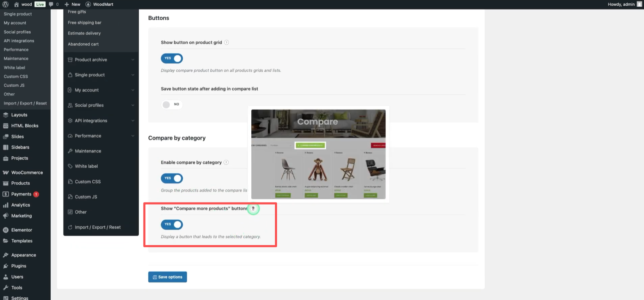This screenshot has width=644, height=300.
Task: Click the Layouts icon in sidebar
Action: [x=6, y=115]
